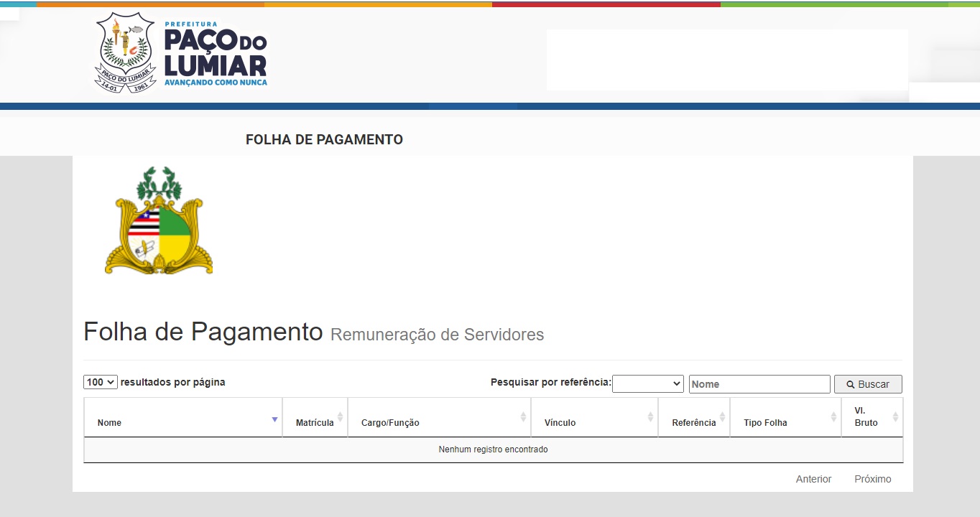
Task: Sort table by Referência column arrows
Action: click(722, 417)
